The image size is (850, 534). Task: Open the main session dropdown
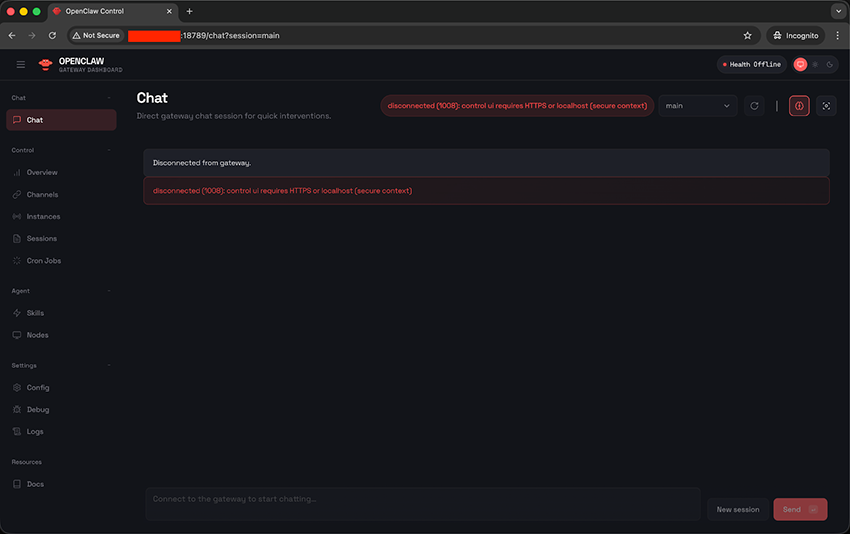coord(698,106)
